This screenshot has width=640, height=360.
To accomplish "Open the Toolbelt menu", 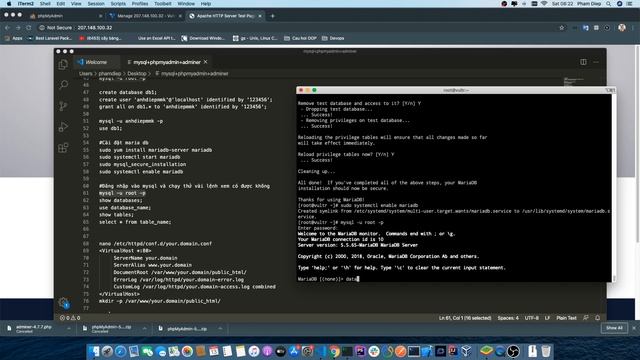I will coord(162,4).
